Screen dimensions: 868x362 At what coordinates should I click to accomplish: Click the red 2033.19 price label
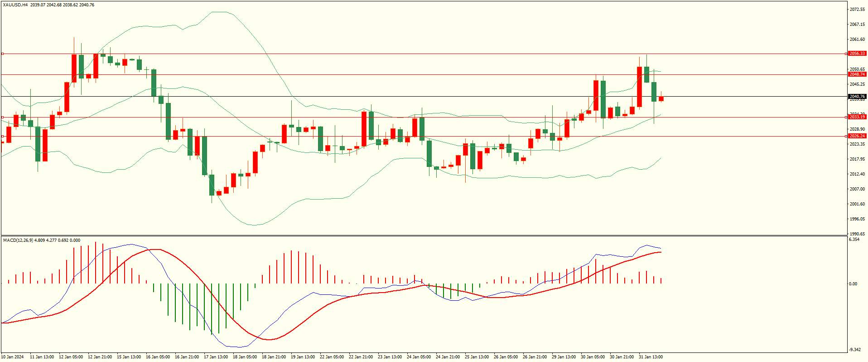click(857, 117)
